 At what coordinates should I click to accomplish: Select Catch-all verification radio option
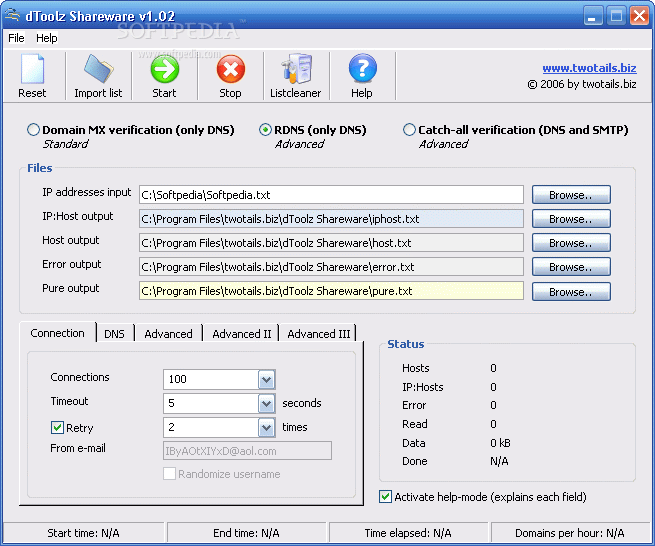[x=409, y=130]
